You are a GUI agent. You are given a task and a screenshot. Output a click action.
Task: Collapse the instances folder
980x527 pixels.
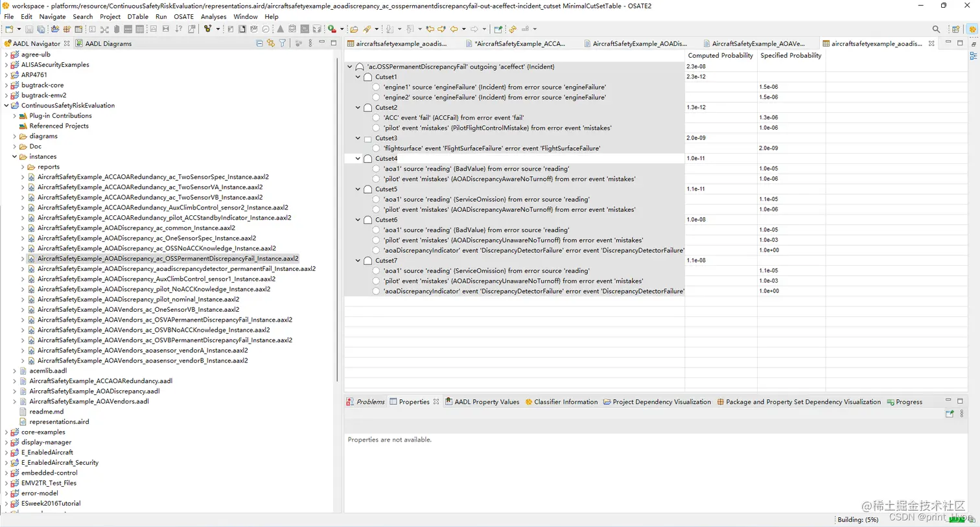(15, 157)
